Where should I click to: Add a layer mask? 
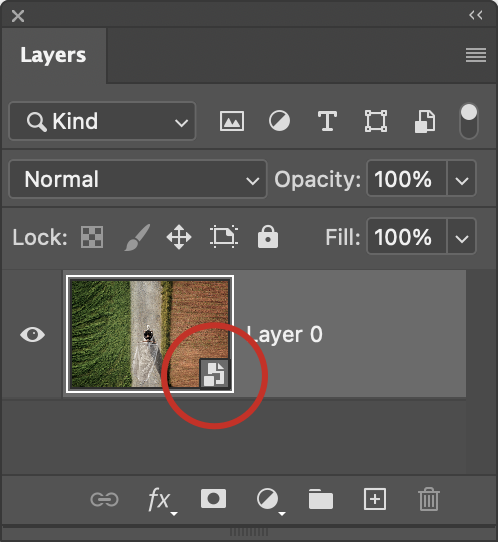coord(213,499)
